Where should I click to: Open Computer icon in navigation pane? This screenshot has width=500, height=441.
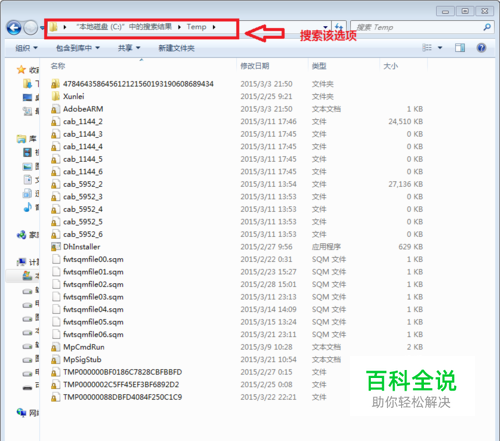coord(21,262)
